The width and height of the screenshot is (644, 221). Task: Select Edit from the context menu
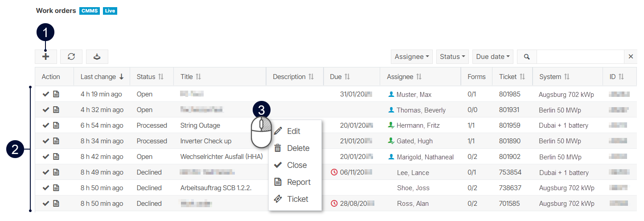coord(293,131)
